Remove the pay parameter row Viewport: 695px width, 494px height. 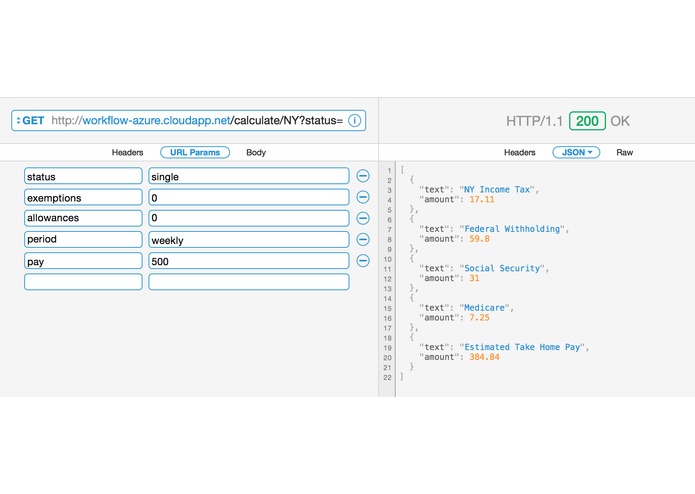[363, 261]
